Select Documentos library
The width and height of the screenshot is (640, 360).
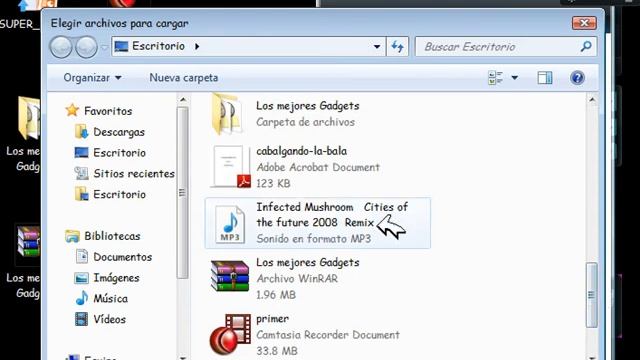point(122,257)
